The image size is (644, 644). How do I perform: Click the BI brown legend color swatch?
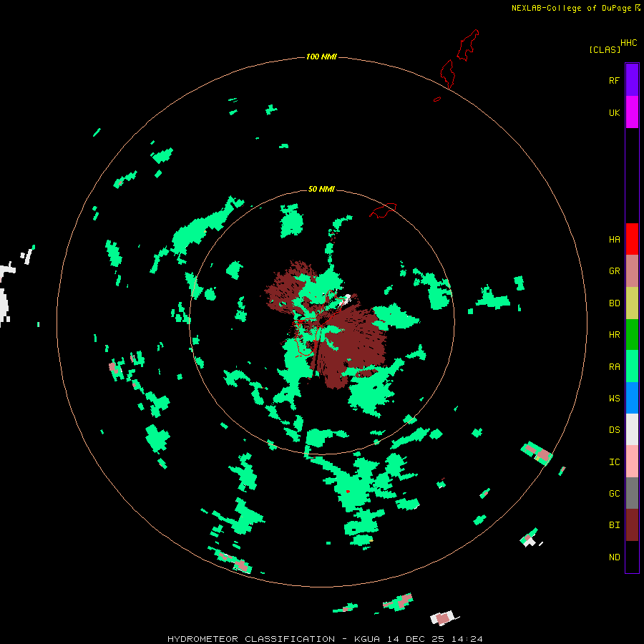coord(632,525)
